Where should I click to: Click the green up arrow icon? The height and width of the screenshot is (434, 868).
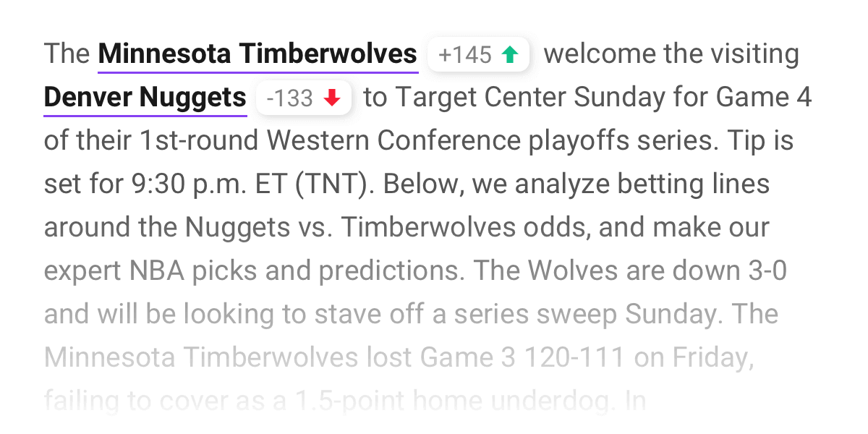pos(510,55)
